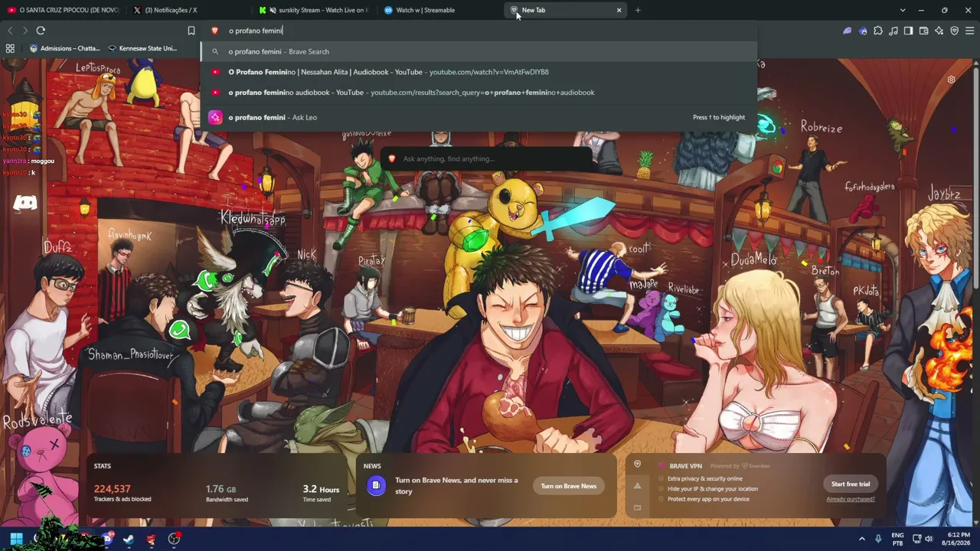This screenshot has width=980, height=551.
Task: Select O Profano Feminino Nessahan Alita suggestion
Action: point(479,72)
